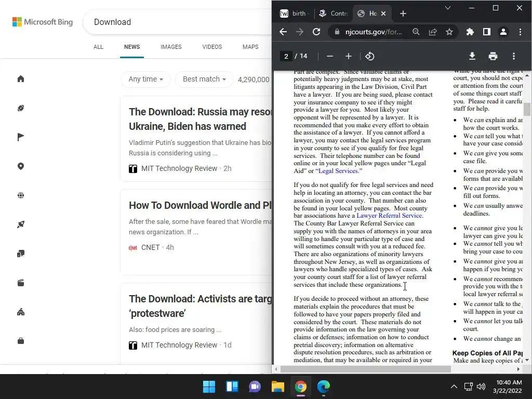Select the ALL tab in Bing
This screenshot has height=399, width=532.
pyautogui.click(x=98, y=47)
